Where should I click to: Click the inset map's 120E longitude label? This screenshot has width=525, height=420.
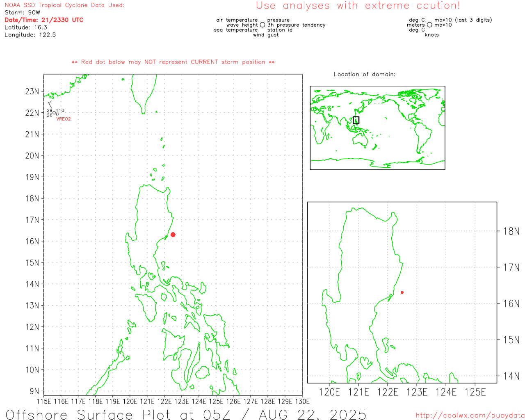tap(330, 392)
